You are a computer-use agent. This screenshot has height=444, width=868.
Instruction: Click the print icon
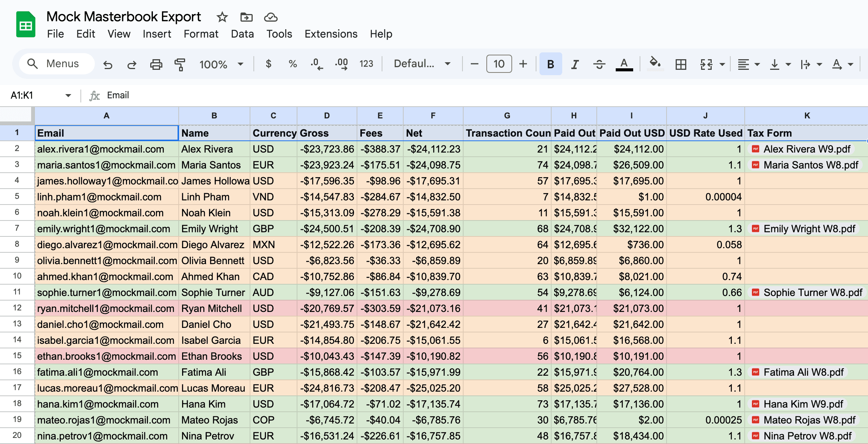click(156, 65)
